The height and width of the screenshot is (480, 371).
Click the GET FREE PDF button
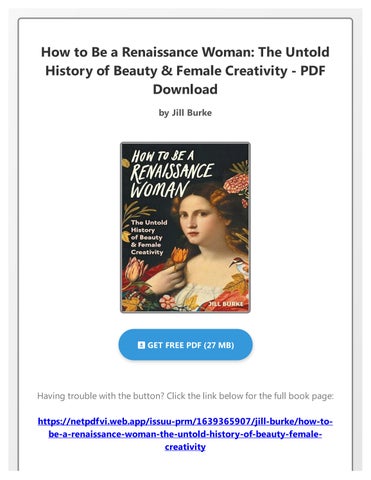click(x=185, y=345)
